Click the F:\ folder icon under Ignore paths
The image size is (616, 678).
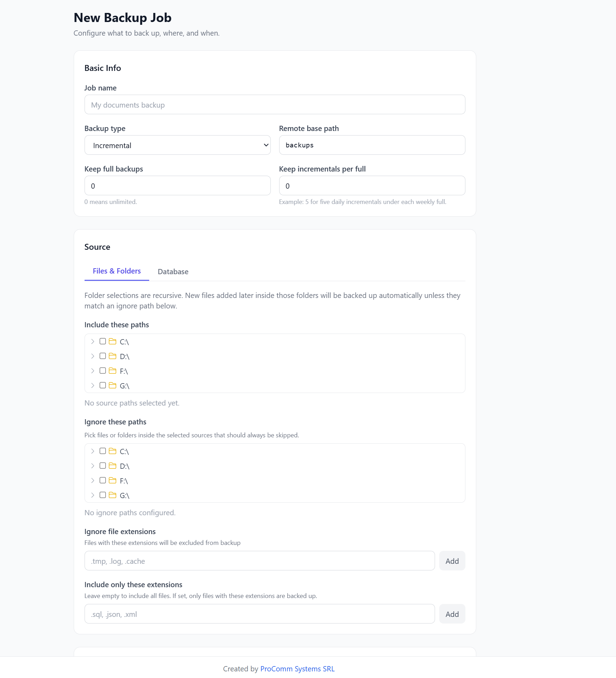point(113,480)
